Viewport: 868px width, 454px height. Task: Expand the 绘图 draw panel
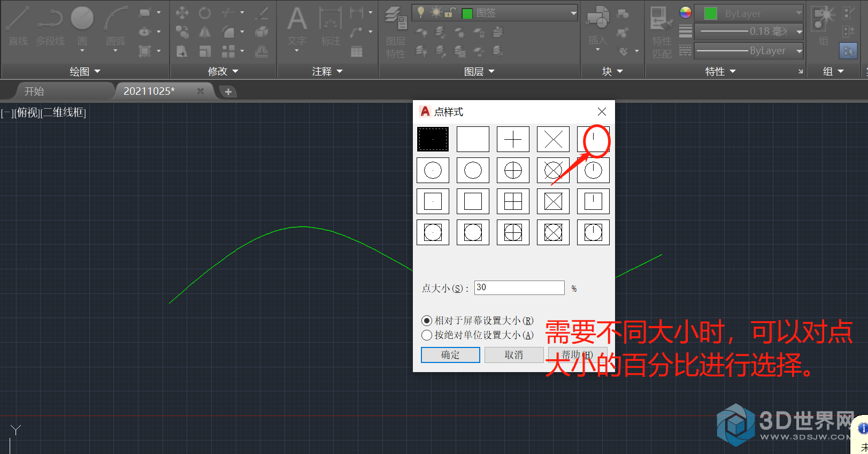coord(85,71)
